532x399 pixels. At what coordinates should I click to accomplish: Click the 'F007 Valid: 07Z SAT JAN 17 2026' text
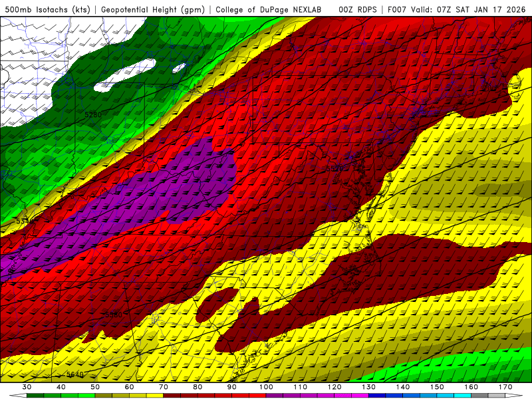456,10
